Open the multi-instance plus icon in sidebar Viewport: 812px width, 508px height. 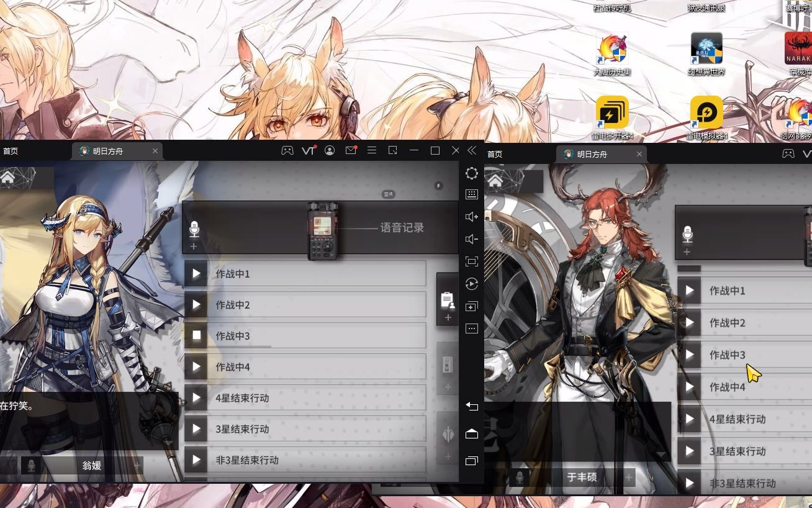pos(472,306)
